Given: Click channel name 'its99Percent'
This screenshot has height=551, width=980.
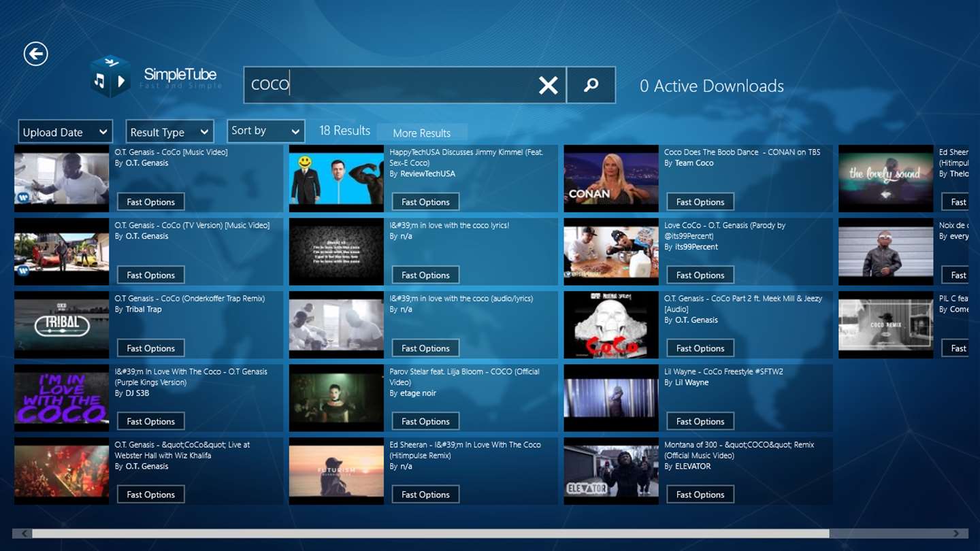Looking at the screenshot, I should (x=696, y=247).
